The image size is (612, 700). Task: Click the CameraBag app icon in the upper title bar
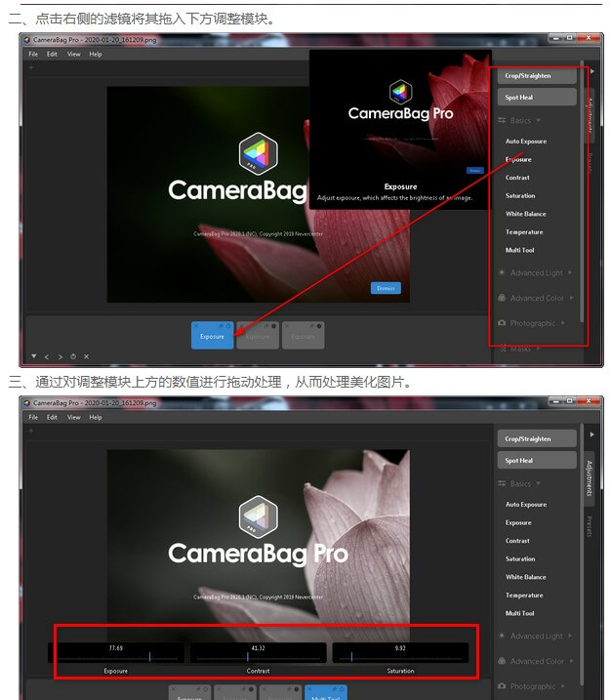pyautogui.click(x=26, y=40)
